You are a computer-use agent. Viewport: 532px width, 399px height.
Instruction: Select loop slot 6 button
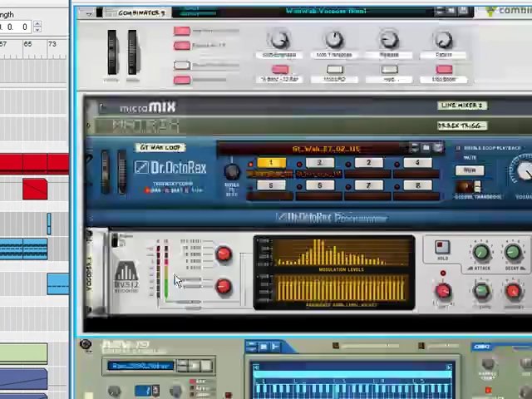tap(320, 185)
